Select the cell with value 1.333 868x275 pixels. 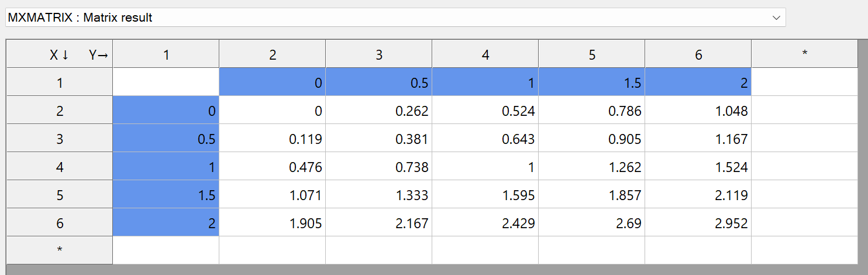point(379,195)
